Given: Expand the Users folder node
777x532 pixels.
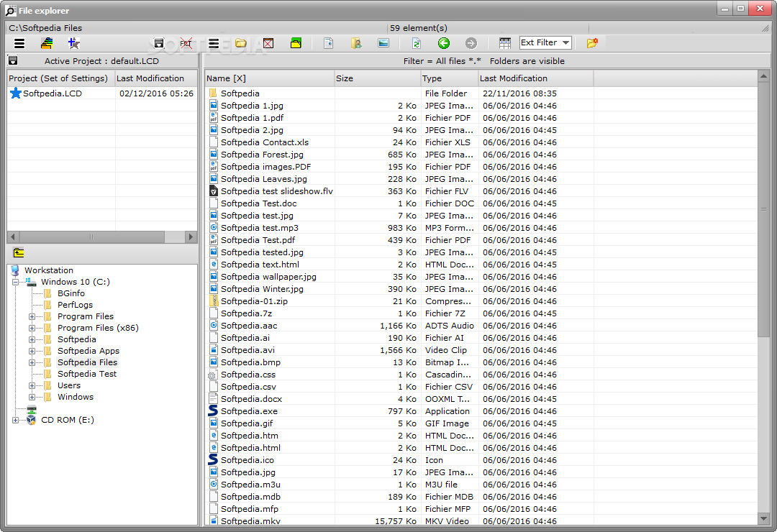Looking at the screenshot, I should pos(32,385).
